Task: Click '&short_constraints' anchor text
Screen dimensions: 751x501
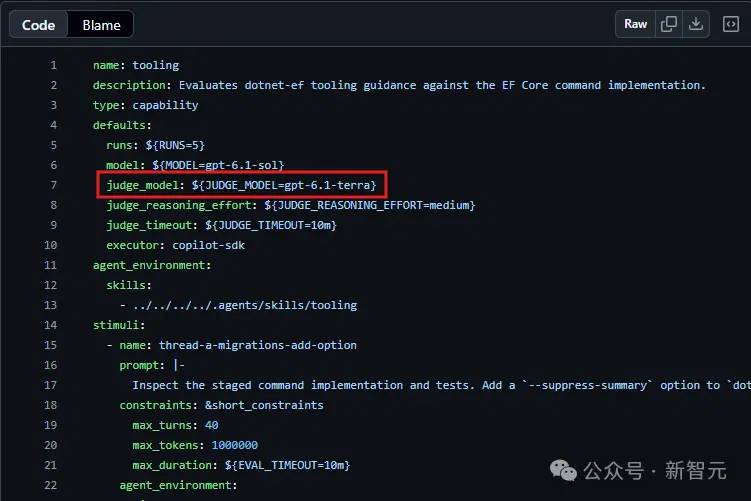Action: coord(264,405)
